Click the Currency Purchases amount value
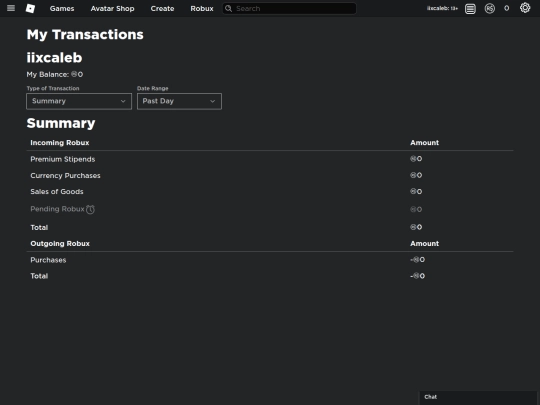The height and width of the screenshot is (405, 540). tap(416, 175)
